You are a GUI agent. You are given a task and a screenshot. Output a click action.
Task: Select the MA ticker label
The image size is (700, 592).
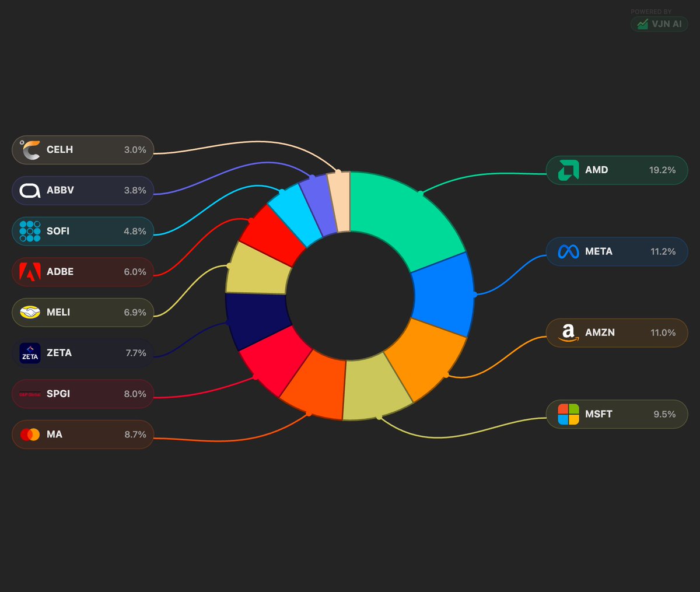[x=54, y=435]
